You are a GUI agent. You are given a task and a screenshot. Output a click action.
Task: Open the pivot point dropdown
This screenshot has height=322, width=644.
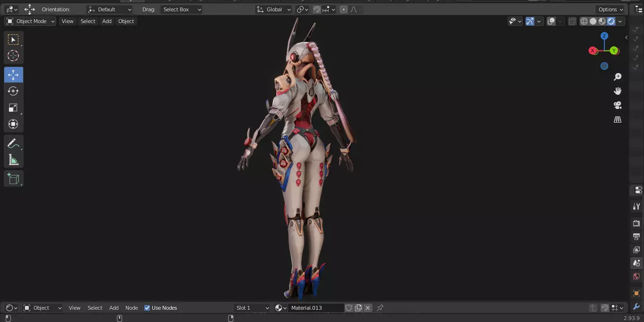[302, 9]
